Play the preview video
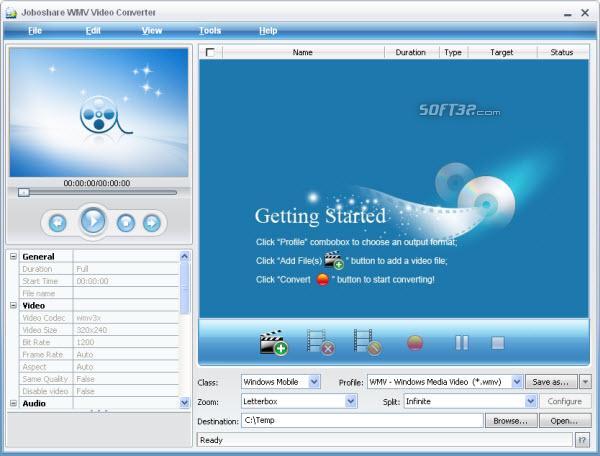600x456 pixels. click(93, 221)
